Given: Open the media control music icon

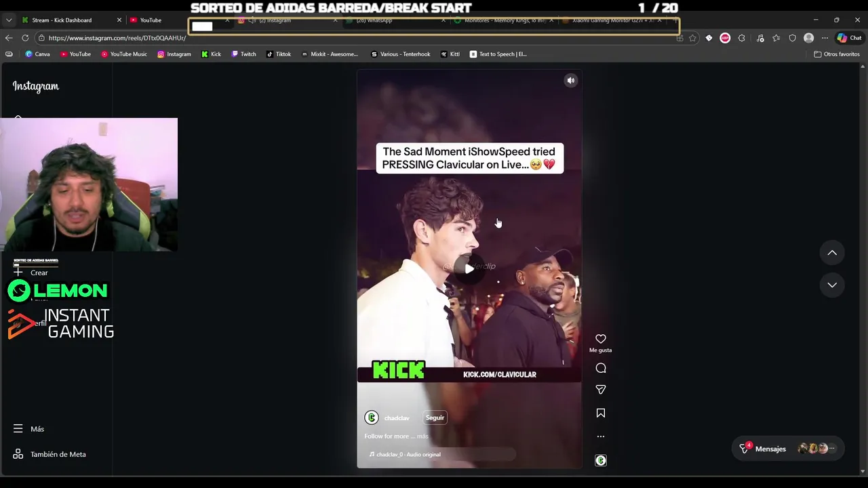Looking at the screenshot, I should 760,38.
